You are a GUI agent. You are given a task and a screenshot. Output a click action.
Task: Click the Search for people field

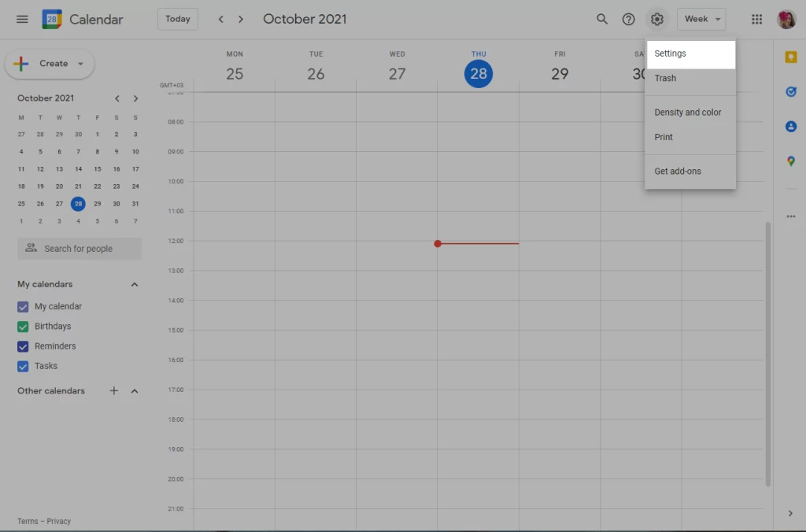[x=79, y=249]
